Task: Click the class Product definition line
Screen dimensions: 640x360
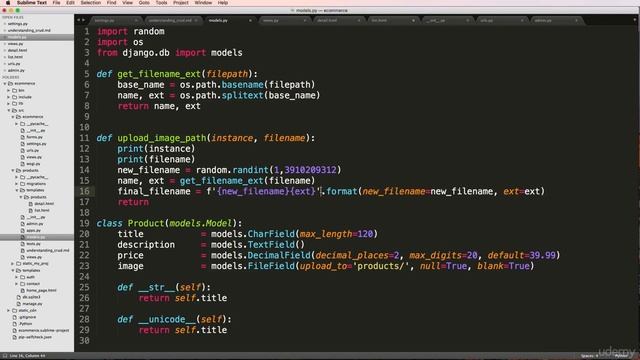Action: pos(169,223)
